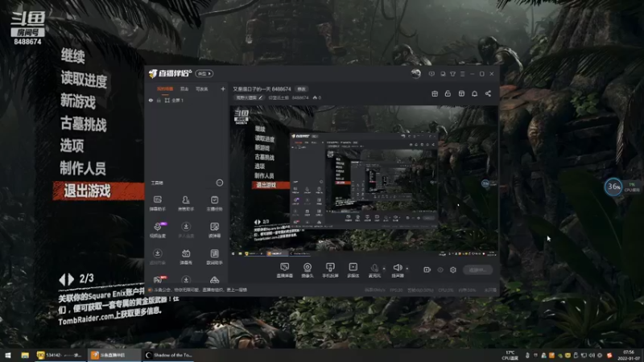Switch to the first orange scene tab

[165, 89]
